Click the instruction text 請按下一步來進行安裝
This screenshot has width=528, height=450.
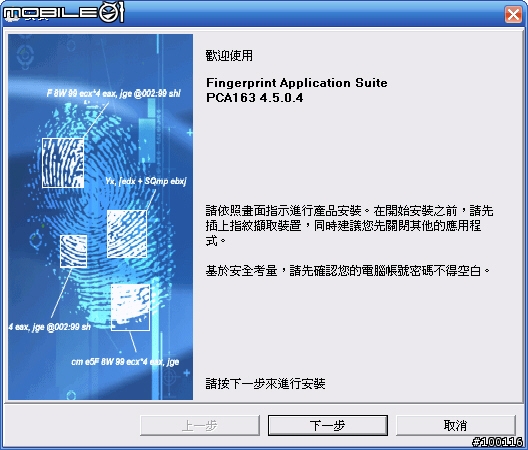(x=265, y=383)
